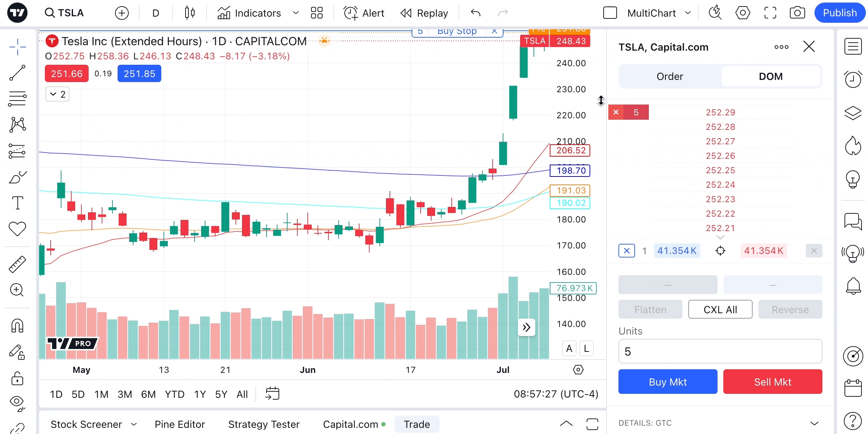Take a chart snapshot with camera icon
Viewport: 868px width, 434px height.
(797, 13)
